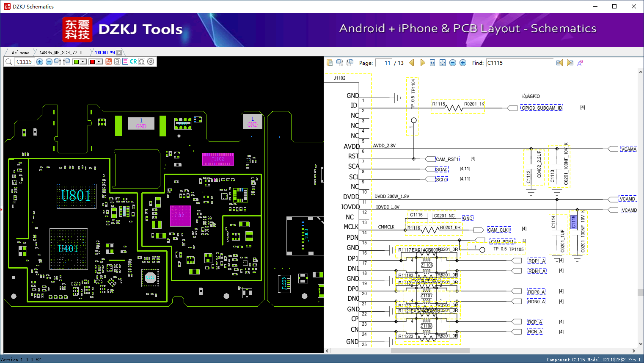Fit schematic page to width
The height and width of the screenshot is (363, 644).
[432, 63]
